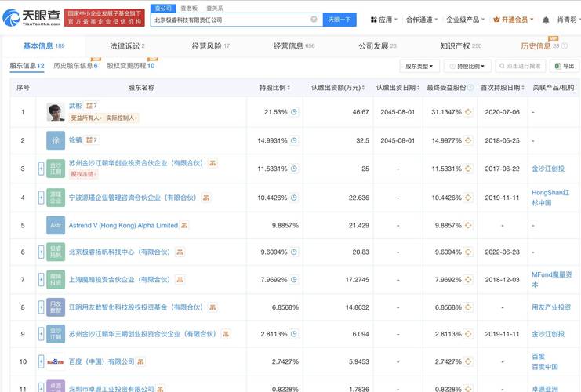
Task: Open 用友产业投资 related institution link
Action: pyautogui.click(x=551, y=307)
